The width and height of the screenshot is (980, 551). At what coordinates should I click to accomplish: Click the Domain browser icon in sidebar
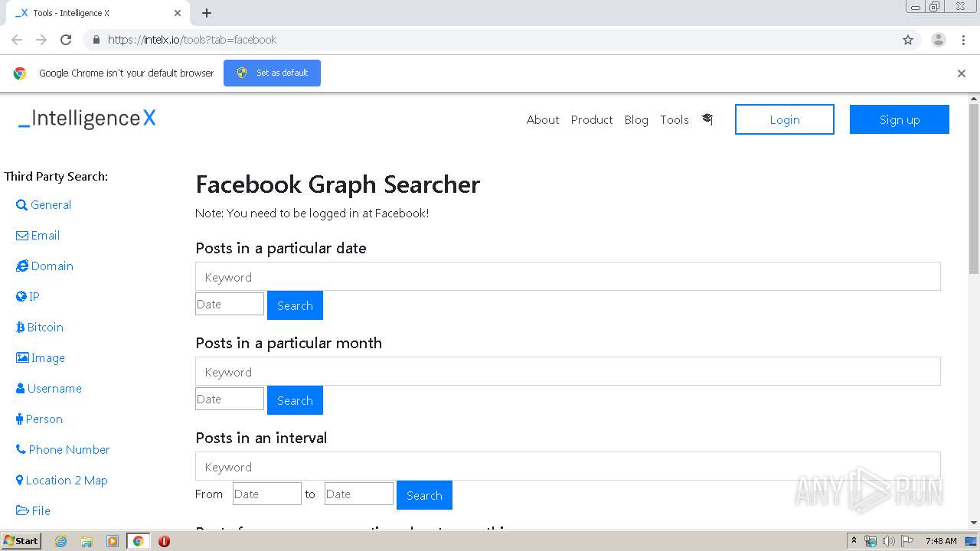22,266
